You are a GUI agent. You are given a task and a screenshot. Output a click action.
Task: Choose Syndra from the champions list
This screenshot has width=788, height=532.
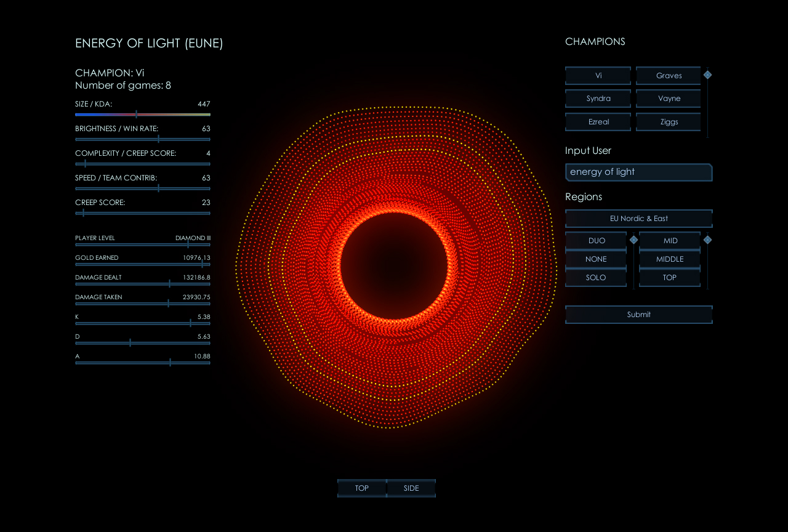click(598, 99)
